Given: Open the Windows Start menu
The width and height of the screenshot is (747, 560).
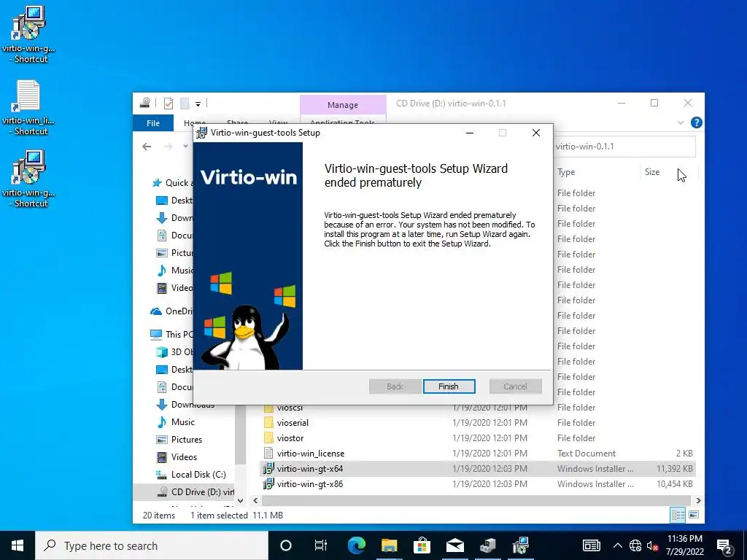Looking at the screenshot, I should click(18, 545).
